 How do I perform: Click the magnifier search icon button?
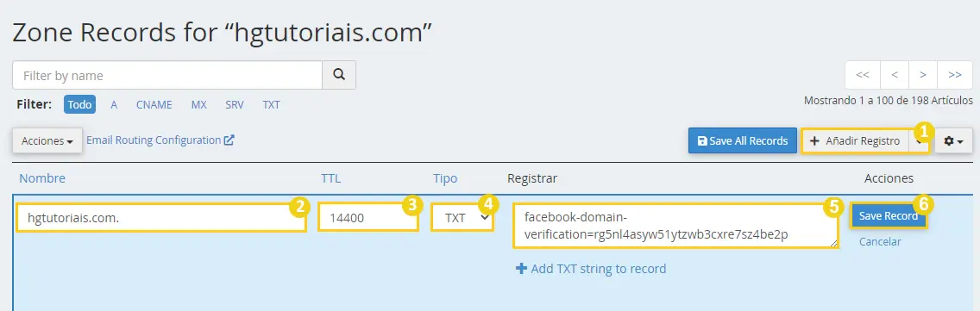339,75
